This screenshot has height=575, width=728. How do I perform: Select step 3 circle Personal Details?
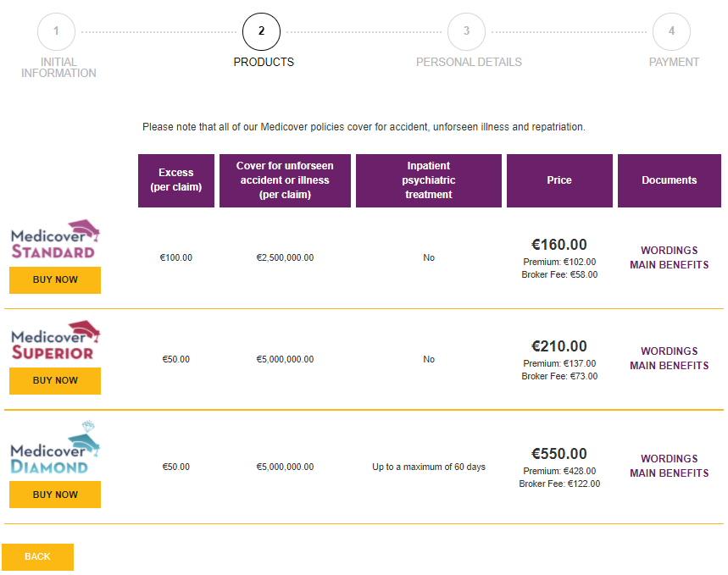(466, 31)
